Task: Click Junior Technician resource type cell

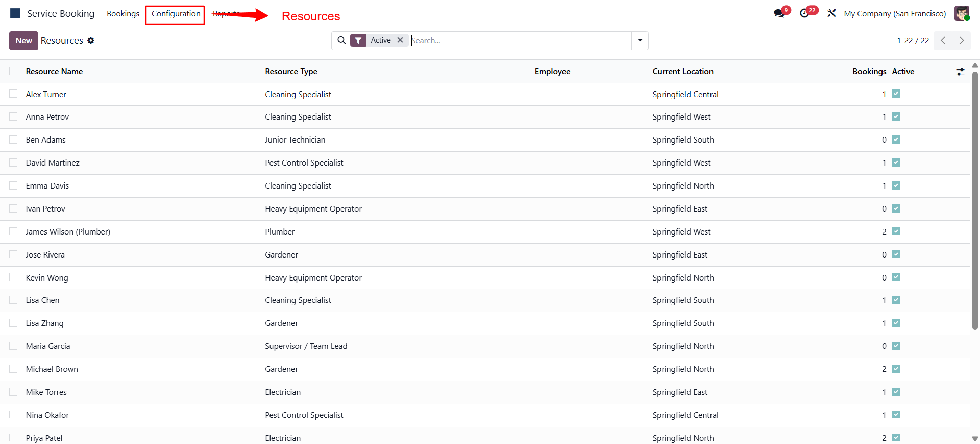Action: [x=295, y=139]
